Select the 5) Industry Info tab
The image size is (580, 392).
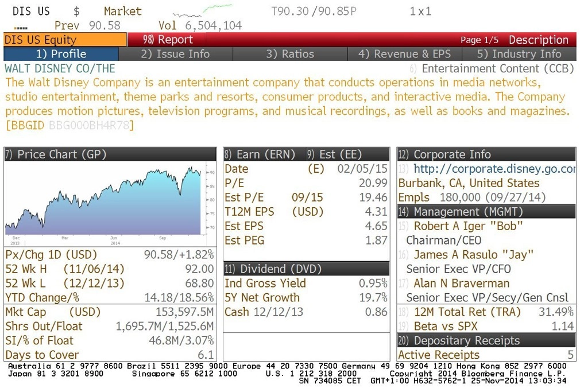tap(519, 54)
